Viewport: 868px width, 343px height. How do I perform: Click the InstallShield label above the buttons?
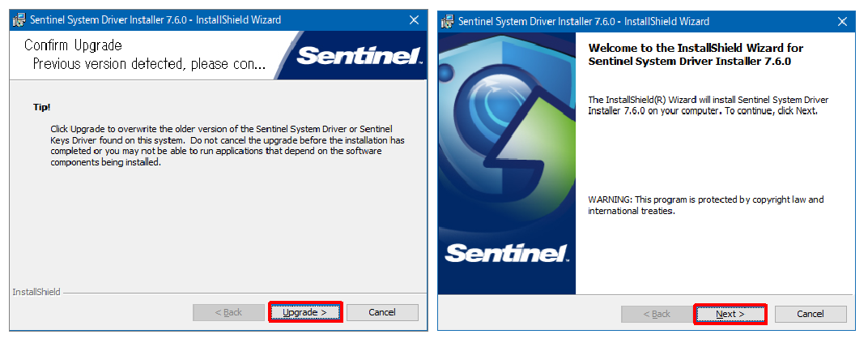pyautogui.click(x=36, y=291)
